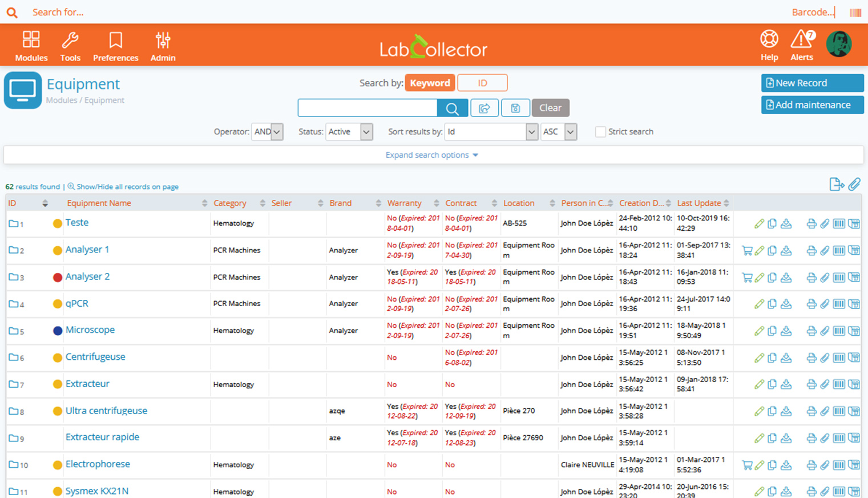Click the print icon for Teste
The image size is (868, 498).
coord(812,224)
